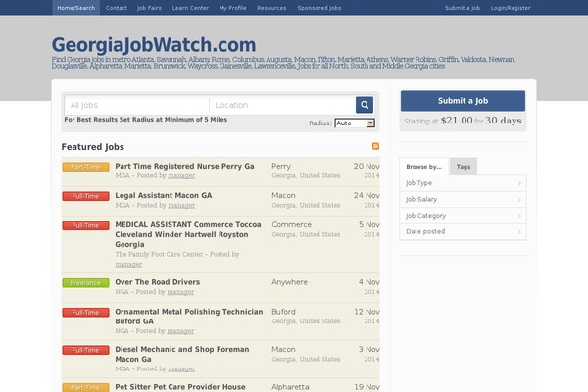Open Ornamental Metal Polishing Technician listing
Screen dimensions: 588x392
point(189,317)
